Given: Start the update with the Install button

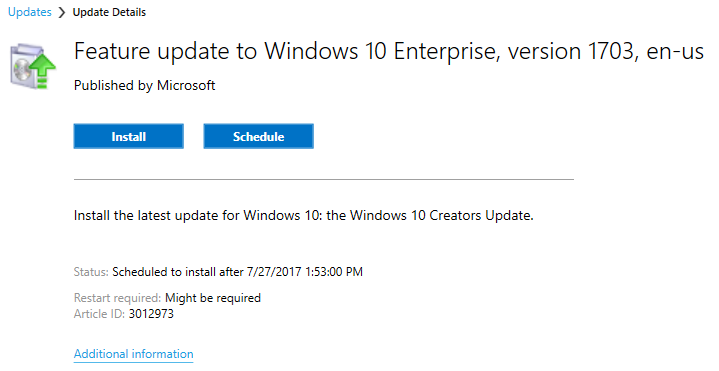Looking at the screenshot, I should (x=128, y=136).
